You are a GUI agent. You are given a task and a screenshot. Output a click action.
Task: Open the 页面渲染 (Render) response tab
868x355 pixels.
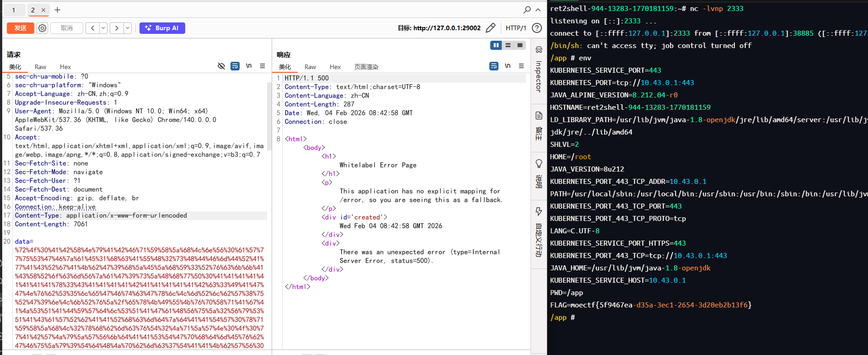tap(366, 67)
